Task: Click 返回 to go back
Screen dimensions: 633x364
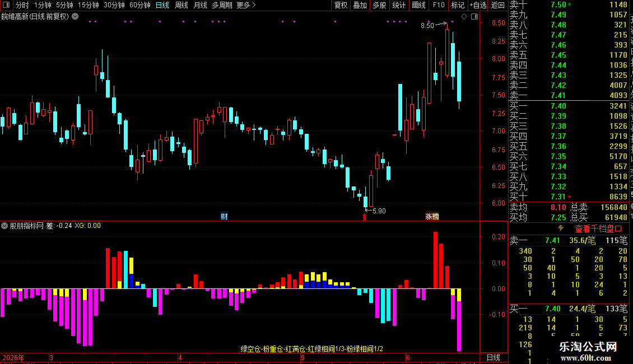Action: [498, 5]
